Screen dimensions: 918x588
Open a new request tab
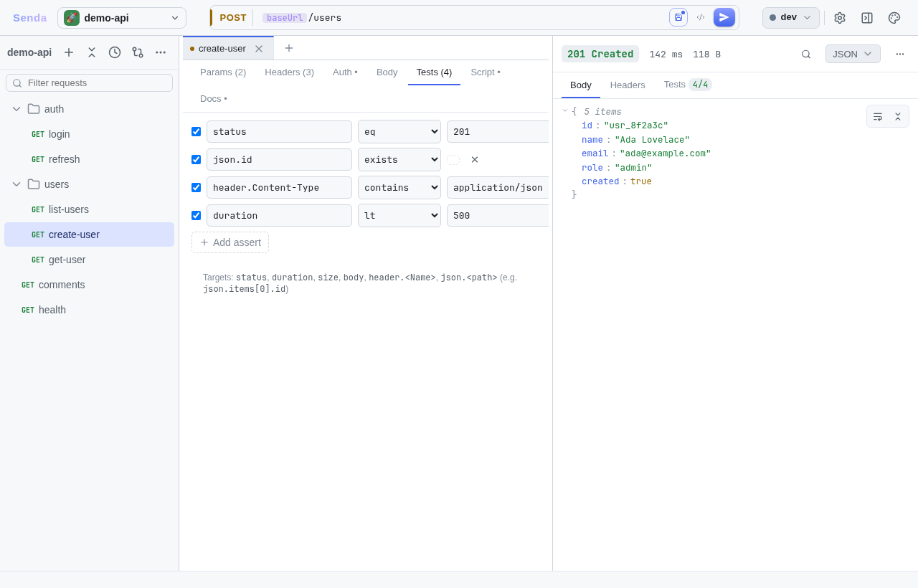(289, 48)
